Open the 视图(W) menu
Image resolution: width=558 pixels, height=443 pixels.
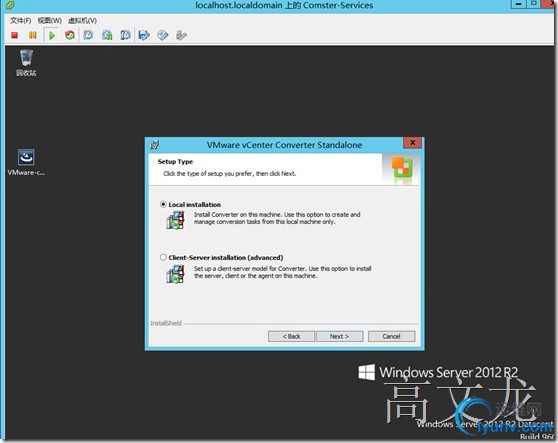[x=49, y=21]
